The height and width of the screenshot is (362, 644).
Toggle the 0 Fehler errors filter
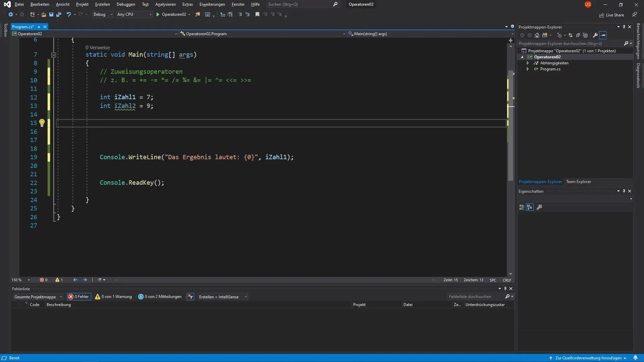(x=79, y=297)
